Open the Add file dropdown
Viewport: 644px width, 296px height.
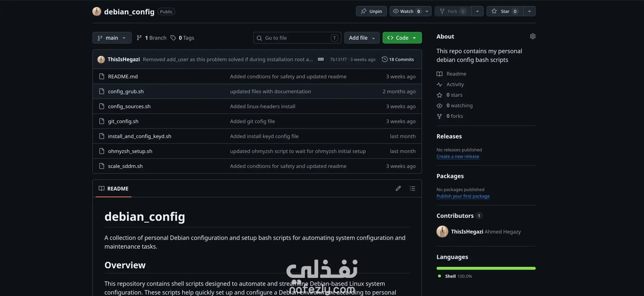pos(362,38)
